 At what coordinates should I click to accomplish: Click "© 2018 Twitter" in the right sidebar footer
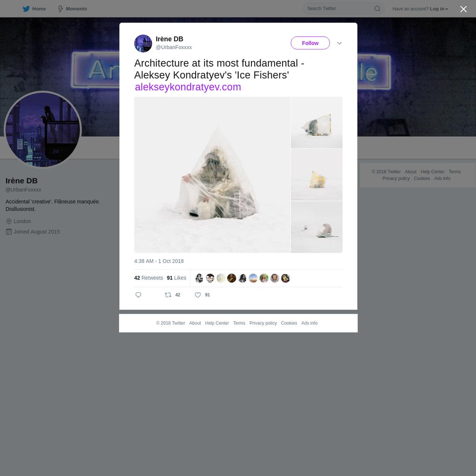[x=386, y=171]
